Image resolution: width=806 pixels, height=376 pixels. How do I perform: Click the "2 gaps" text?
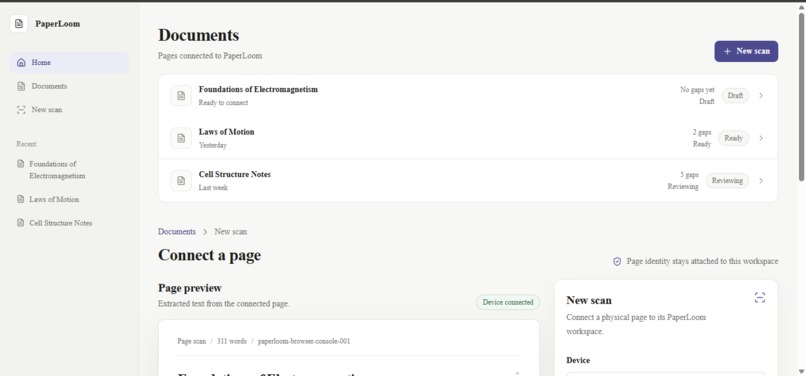(702, 133)
